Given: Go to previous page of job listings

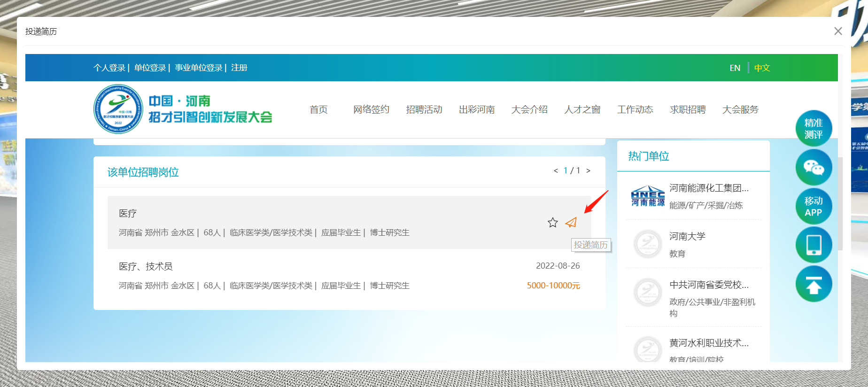Looking at the screenshot, I should pos(556,170).
